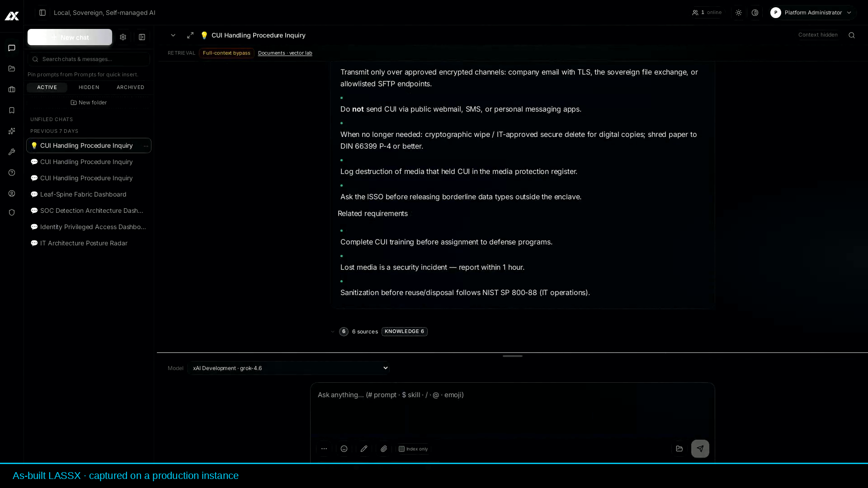The image size is (868, 488).
Task: Grab the composer resize handle bar
Action: [512, 356]
